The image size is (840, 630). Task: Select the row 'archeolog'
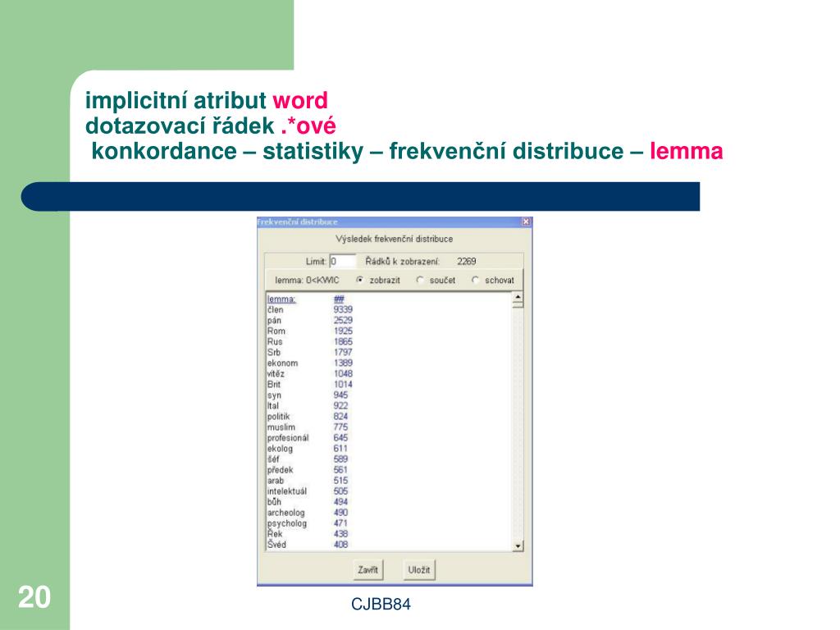[x=308, y=513]
